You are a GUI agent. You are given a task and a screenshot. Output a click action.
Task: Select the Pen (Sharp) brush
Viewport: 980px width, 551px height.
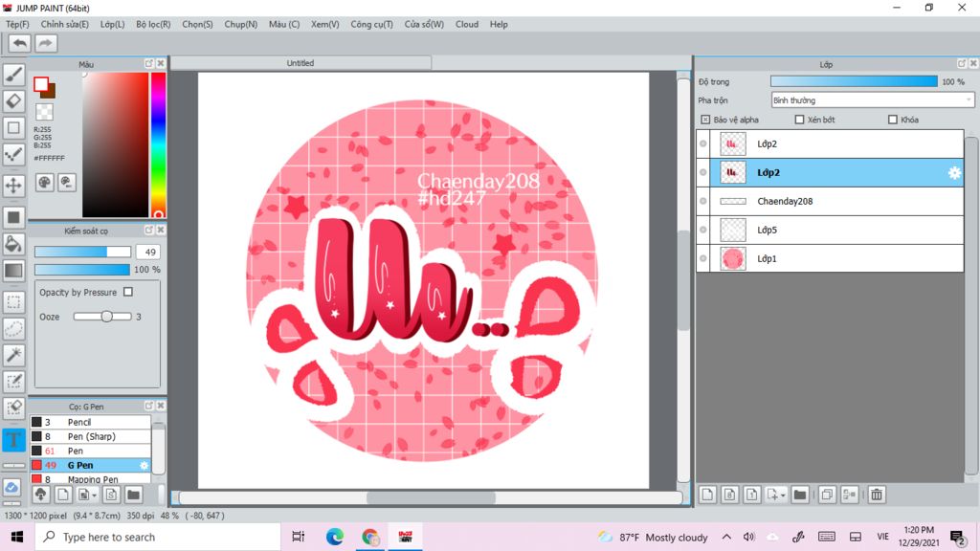click(91, 436)
